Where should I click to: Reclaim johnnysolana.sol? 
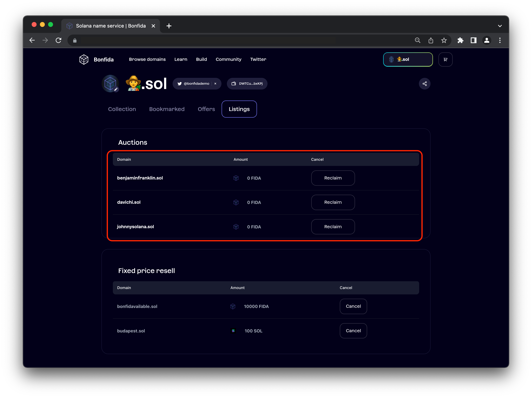(333, 227)
